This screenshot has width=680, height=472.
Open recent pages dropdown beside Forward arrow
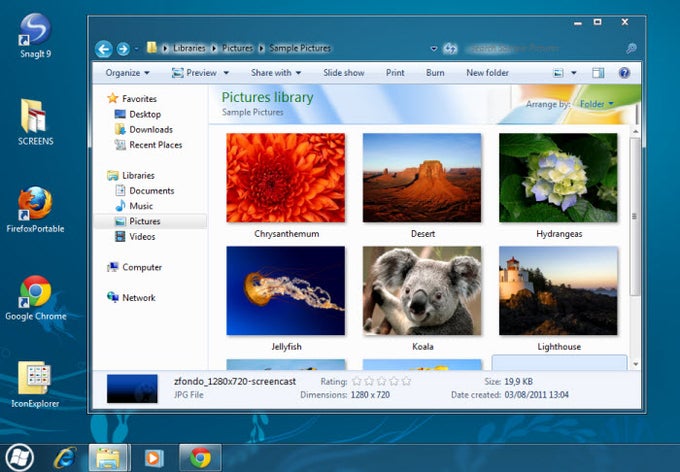136,49
